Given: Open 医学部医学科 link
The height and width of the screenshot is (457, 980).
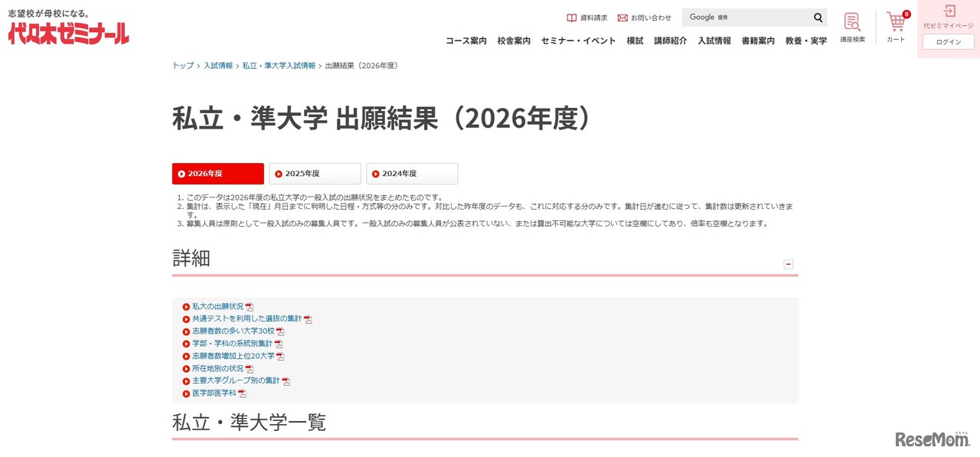Looking at the screenshot, I should pos(214,393).
